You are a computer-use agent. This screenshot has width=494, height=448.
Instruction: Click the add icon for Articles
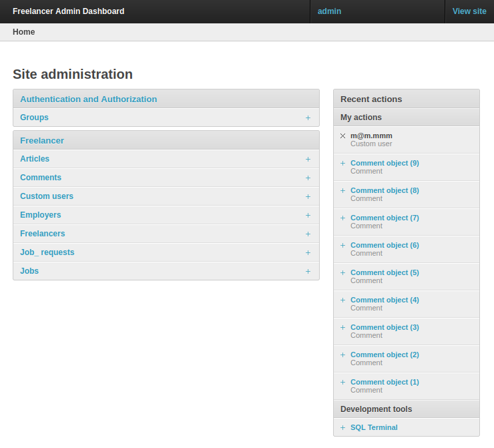point(308,159)
